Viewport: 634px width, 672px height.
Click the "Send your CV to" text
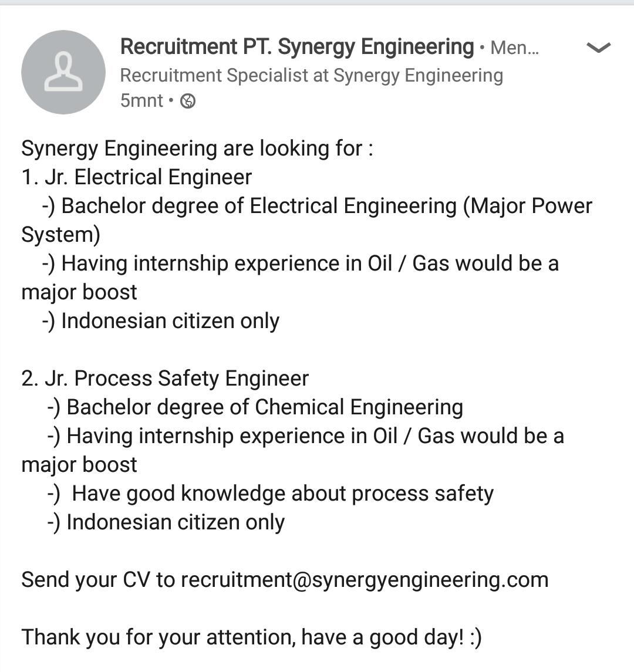click(98, 580)
